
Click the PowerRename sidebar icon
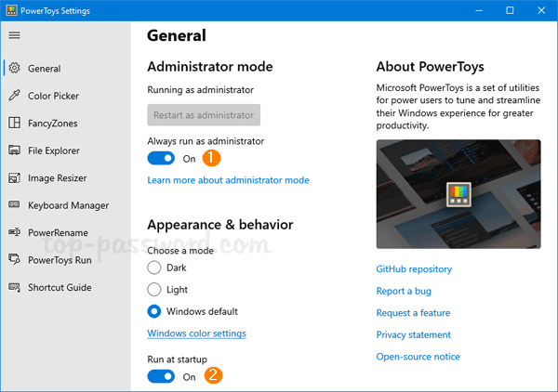[x=14, y=232]
